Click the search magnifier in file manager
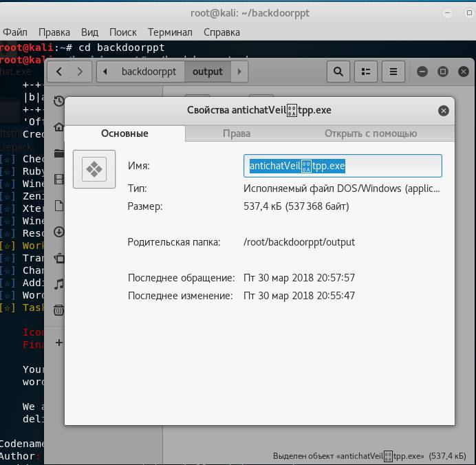Viewport: 476px width, 465px height. [338, 72]
